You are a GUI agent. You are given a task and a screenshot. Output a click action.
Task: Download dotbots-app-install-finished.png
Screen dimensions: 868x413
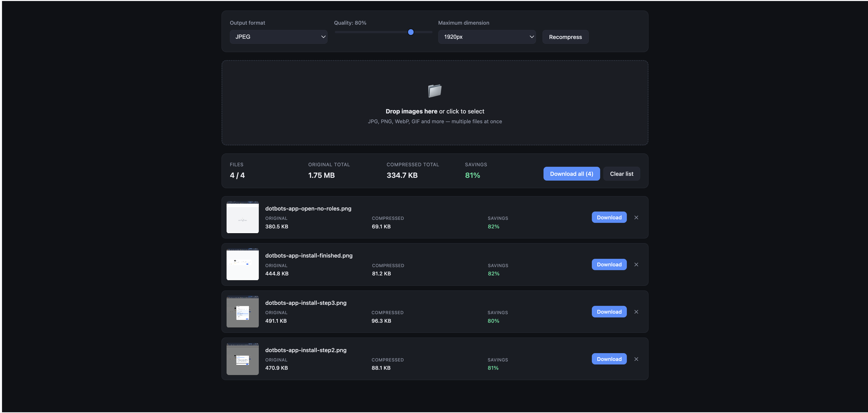[609, 265]
